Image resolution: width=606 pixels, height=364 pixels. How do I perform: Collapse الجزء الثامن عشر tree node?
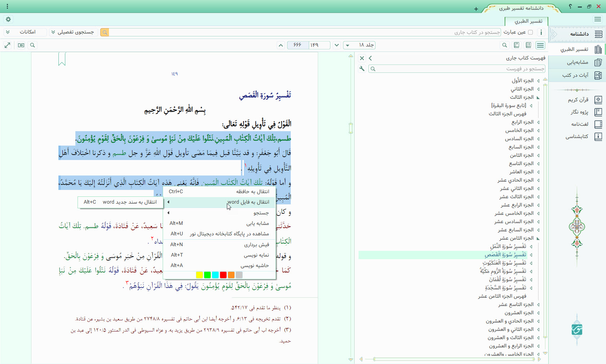point(538,238)
